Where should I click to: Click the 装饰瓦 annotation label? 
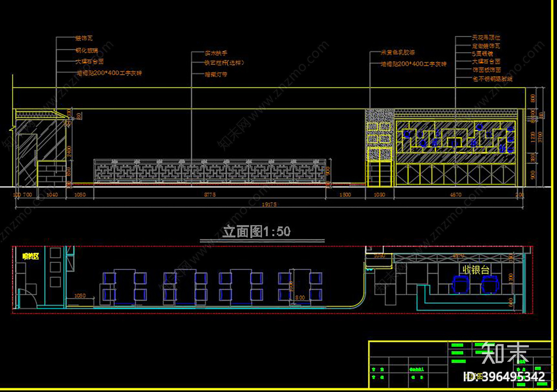tap(84, 38)
